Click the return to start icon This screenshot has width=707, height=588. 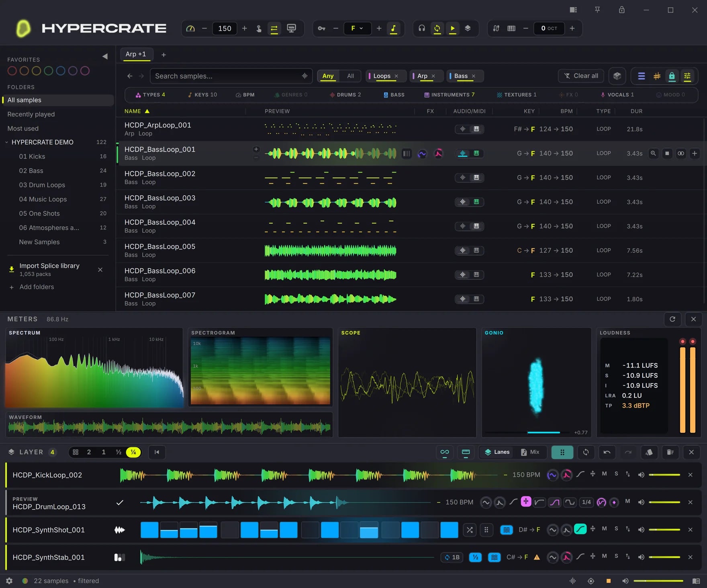157,452
